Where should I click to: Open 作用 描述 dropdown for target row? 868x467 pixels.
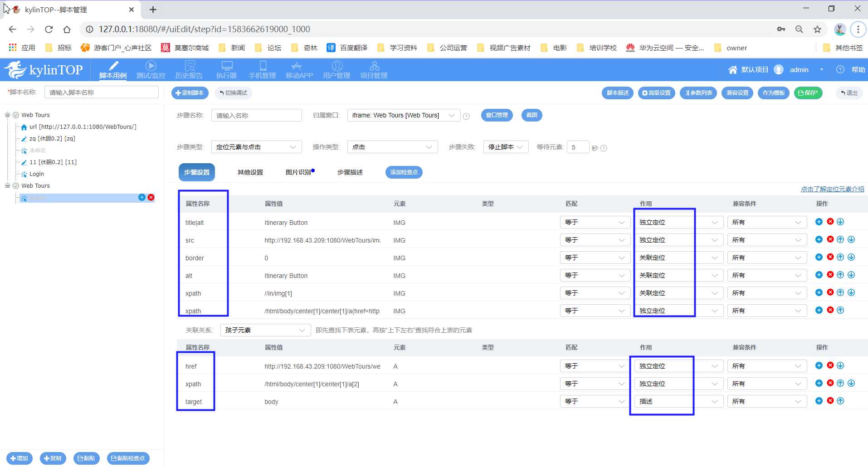pyautogui.click(x=679, y=401)
